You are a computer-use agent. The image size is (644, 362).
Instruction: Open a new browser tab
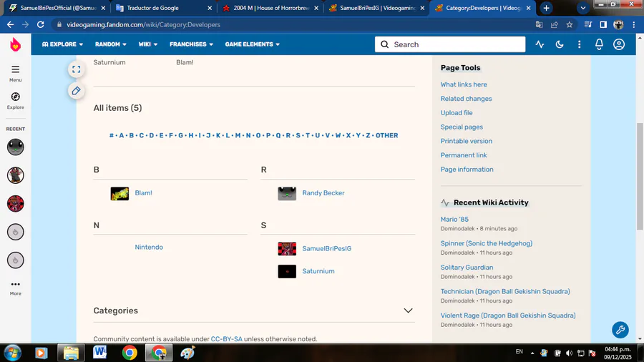pos(546,8)
